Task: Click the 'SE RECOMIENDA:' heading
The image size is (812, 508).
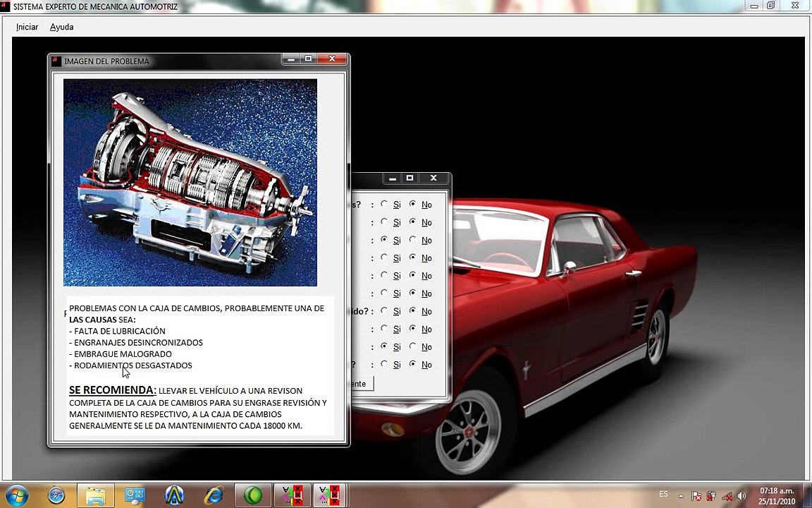Action: coord(112,389)
